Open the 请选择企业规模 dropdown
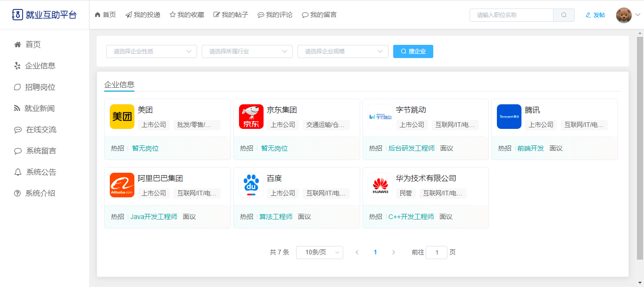This screenshot has height=287, width=644. pyautogui.click(x=343, y=51)
